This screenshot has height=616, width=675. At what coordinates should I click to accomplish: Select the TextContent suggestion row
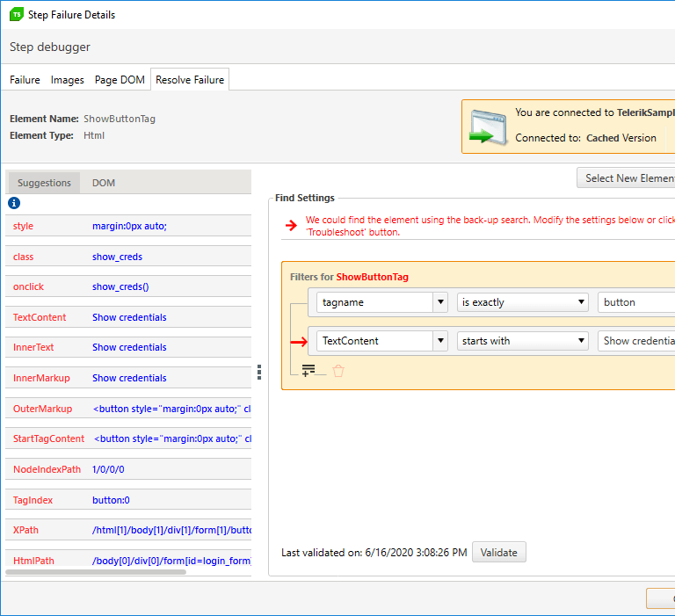pos(128,317)
